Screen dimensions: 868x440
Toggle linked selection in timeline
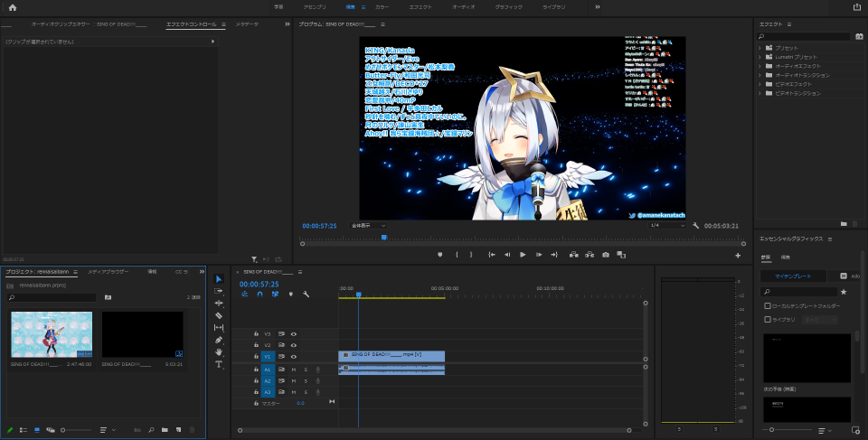275,295
